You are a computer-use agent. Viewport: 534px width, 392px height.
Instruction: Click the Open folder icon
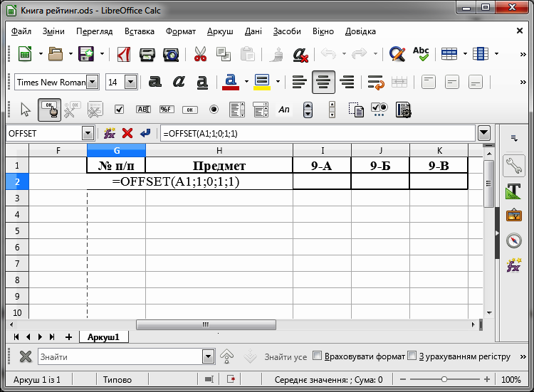click(x=56, y=54)
